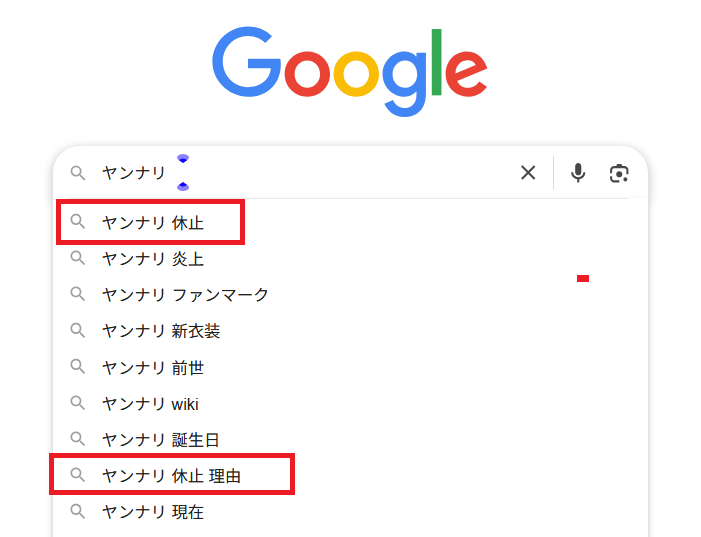Click magnifier icon beside ヤンナリ 現在
701x537 pixels.
(78, 511)
